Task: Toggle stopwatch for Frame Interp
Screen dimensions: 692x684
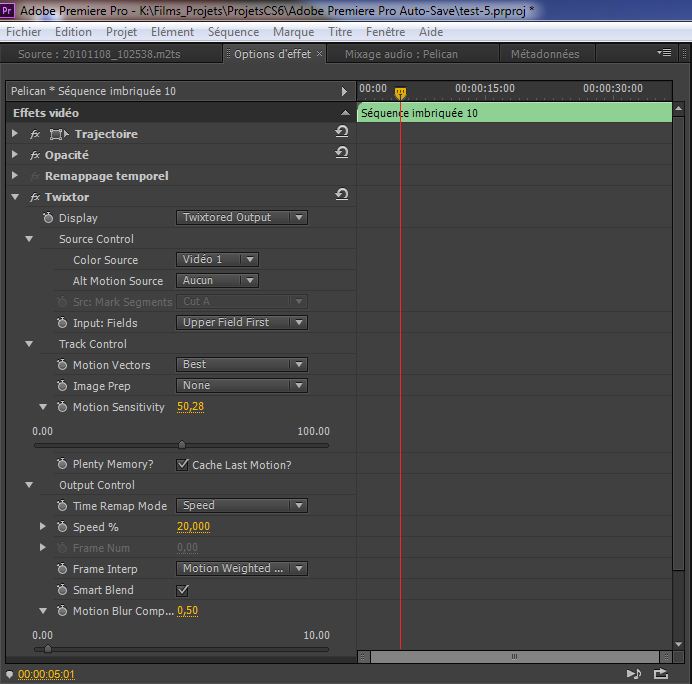Action: pyautogui.click(x=62, y=569)
